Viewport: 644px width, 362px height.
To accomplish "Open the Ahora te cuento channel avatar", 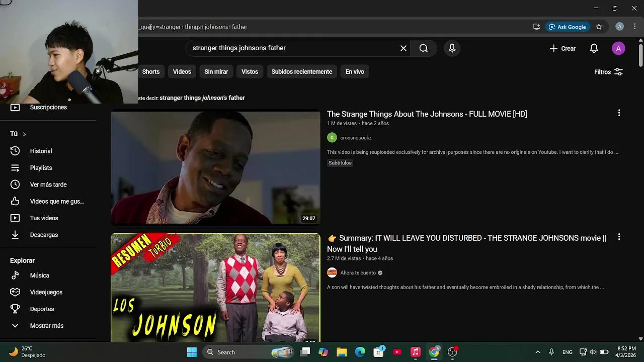I will coord(332,273).
